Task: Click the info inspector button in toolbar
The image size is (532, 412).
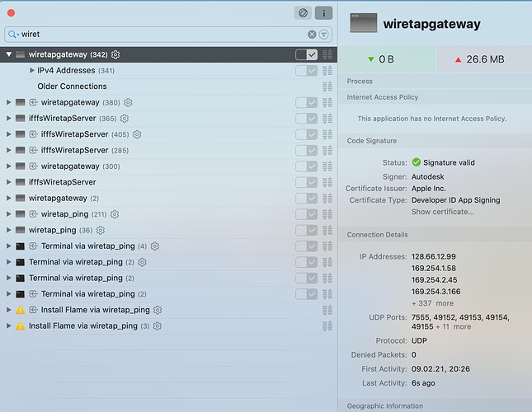Action: [323, 13]
